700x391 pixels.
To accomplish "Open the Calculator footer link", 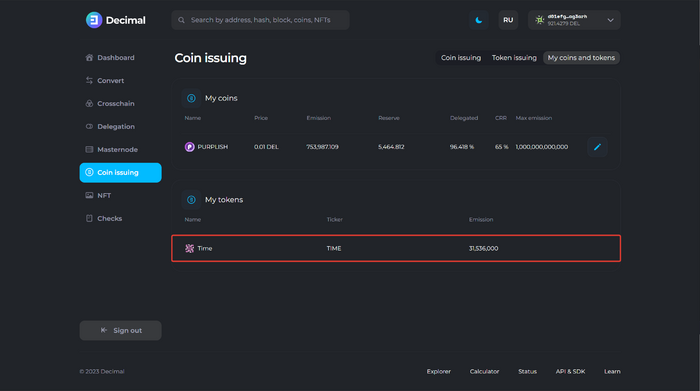I will pyautogui.click(x=484, y=371).
